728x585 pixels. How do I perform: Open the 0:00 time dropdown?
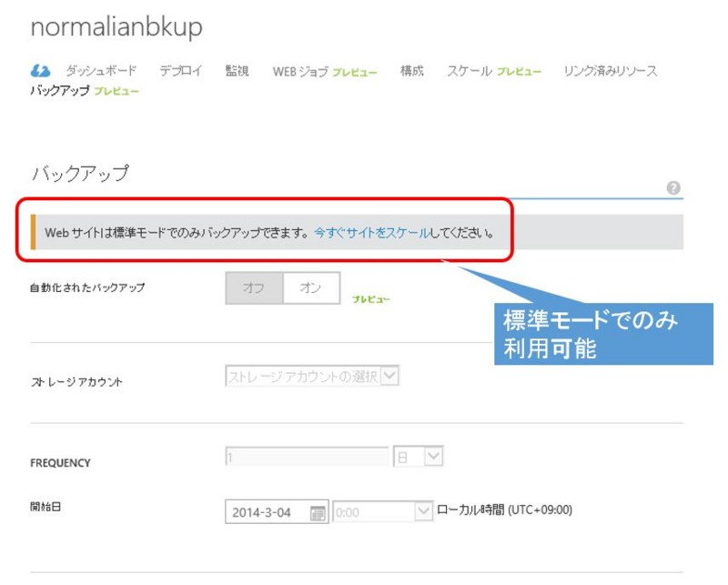pos(423,510)
